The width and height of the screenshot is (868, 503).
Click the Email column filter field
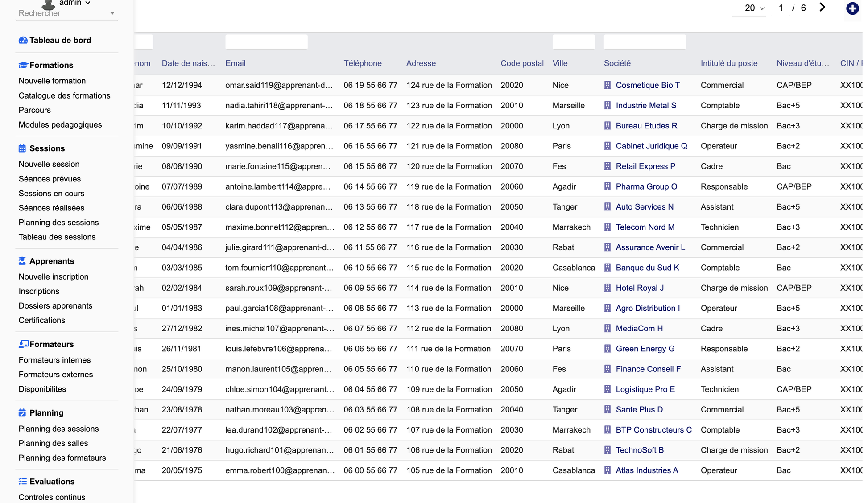(266, 42)
